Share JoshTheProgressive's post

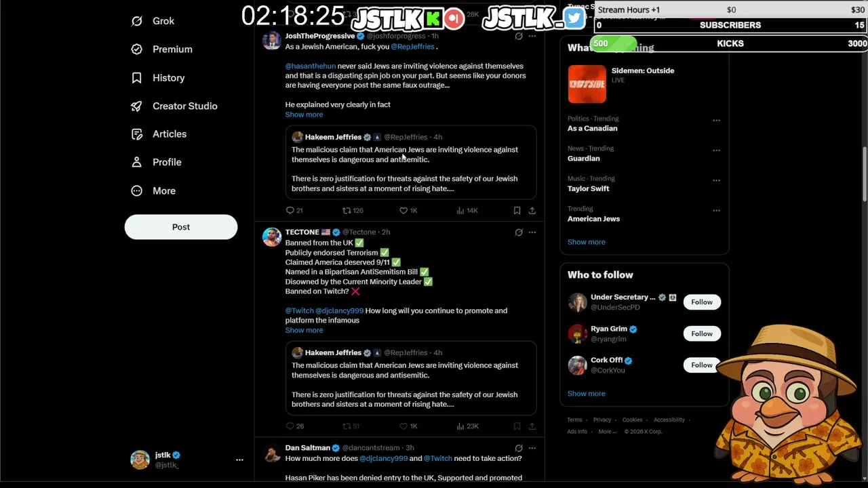click(532, 211)
